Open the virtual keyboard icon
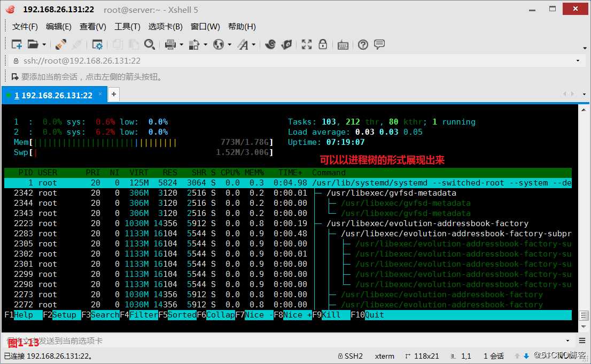 [343, 45]
